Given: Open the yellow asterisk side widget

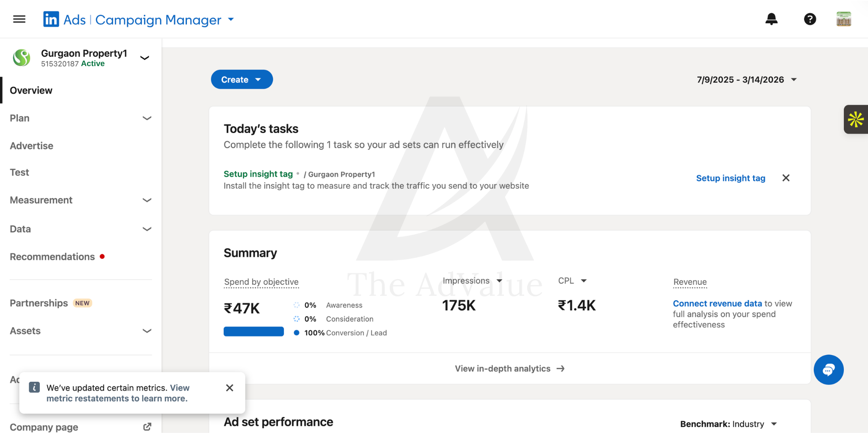Looking at the screenshot, I should [856, 119].
